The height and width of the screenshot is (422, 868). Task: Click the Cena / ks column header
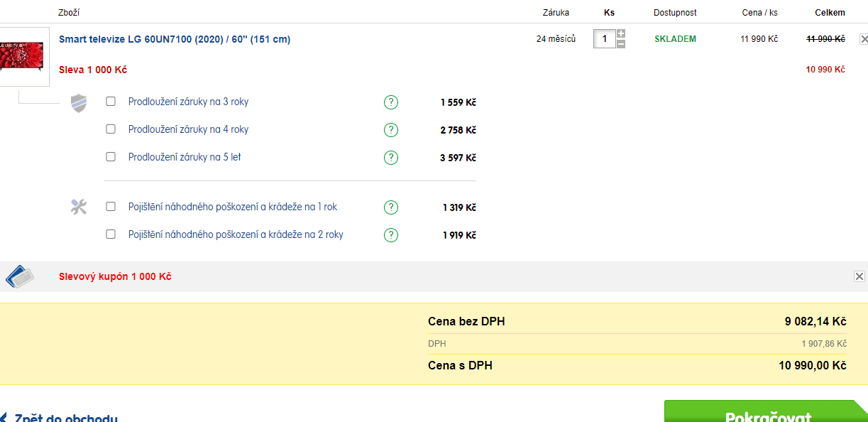[x=759, y=13]
